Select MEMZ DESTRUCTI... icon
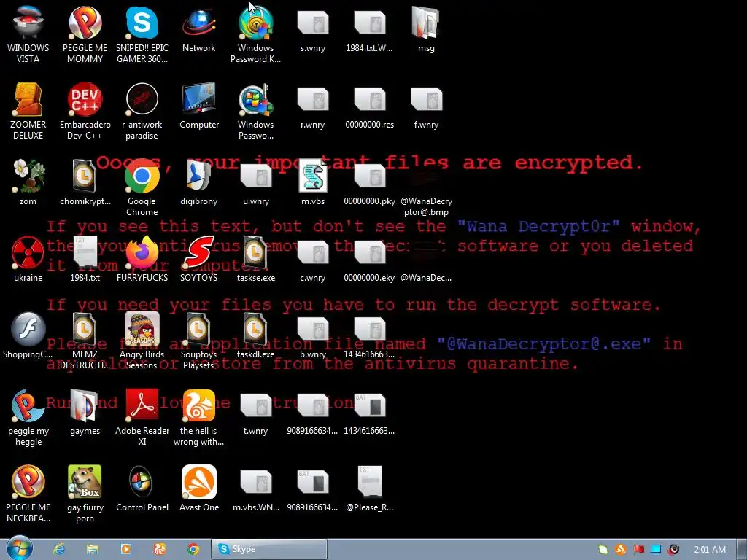The image size is (747, 560). [85, 341]
